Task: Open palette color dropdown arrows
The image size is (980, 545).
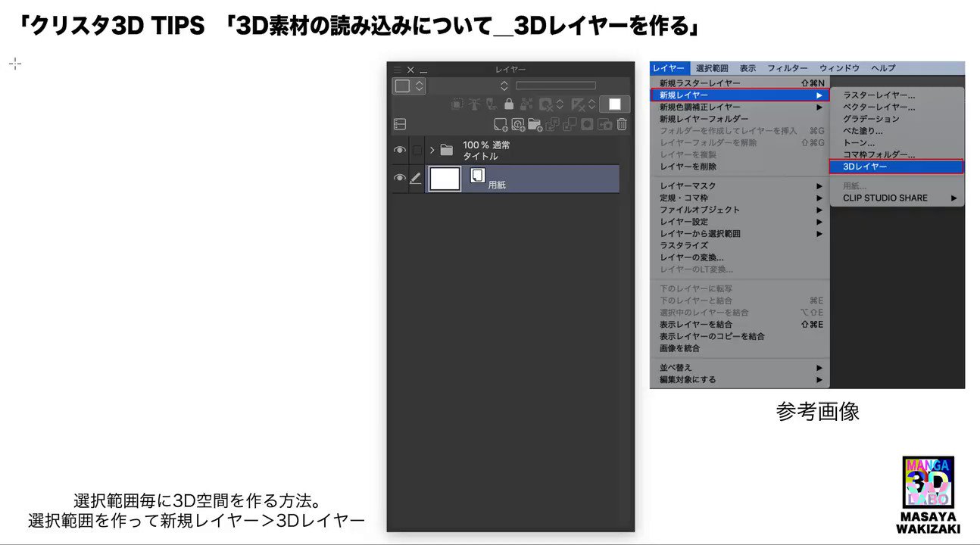Action: click(x=419, y=86)
